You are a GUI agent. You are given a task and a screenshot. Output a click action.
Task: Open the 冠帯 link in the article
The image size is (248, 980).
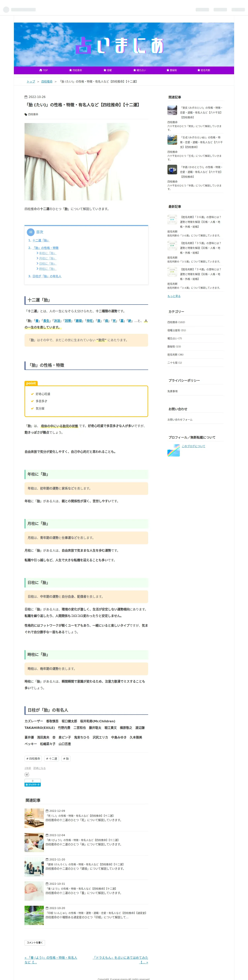pyautogui.click(x=68, y=321)
